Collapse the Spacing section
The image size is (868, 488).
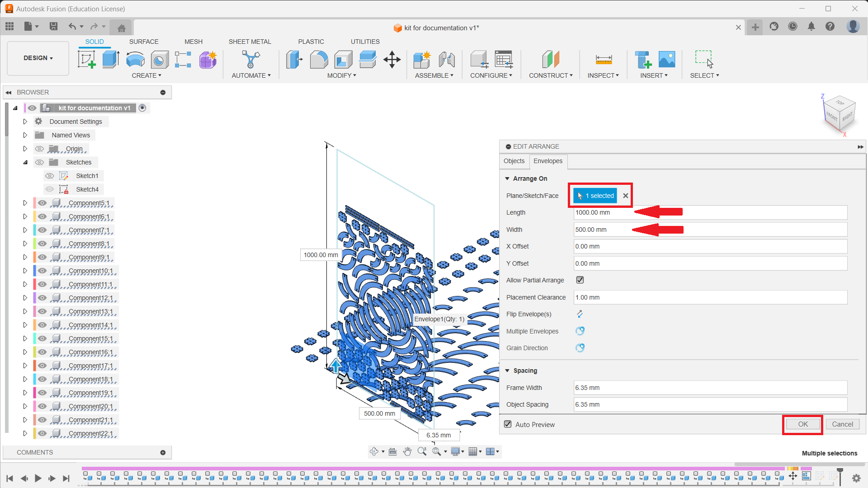pos(507,371)
